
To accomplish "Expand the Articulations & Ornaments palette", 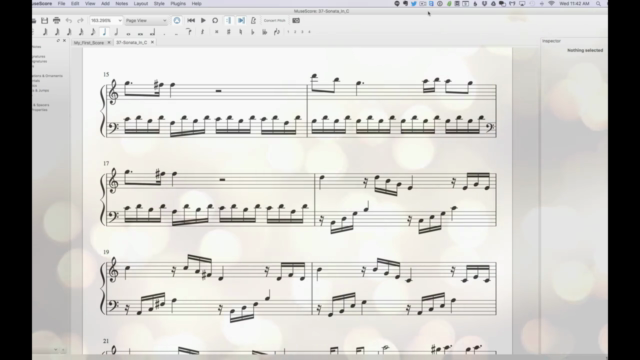I will pyautogui.click(x=47, y=76).
